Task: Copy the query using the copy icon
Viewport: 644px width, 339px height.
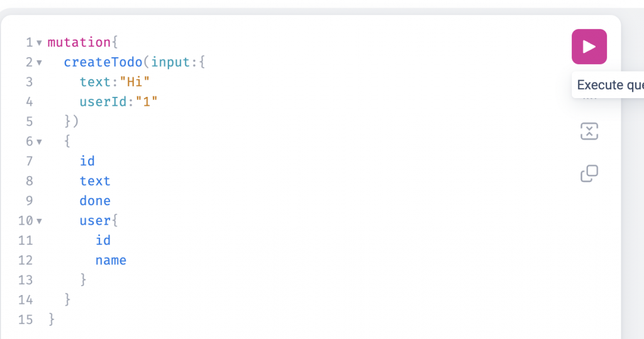Action: 589,174
